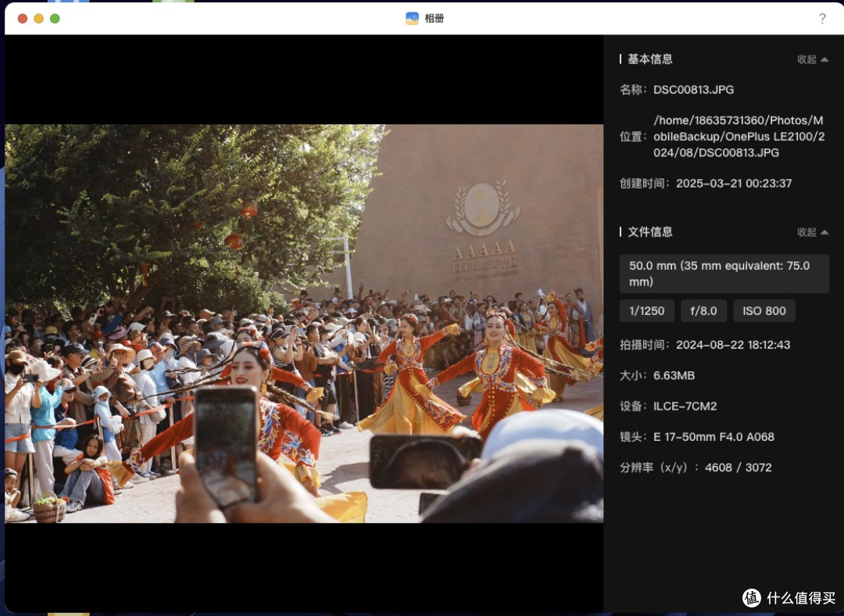Click resolution value 4608 / 3072
The image size is (844, 616).
click(x=738, y=467)
